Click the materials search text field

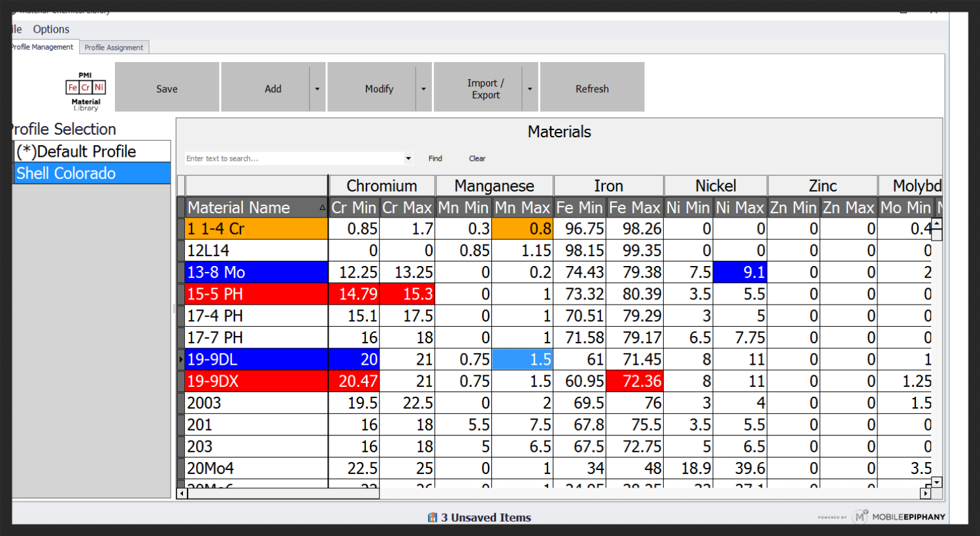tap(294, 158)
